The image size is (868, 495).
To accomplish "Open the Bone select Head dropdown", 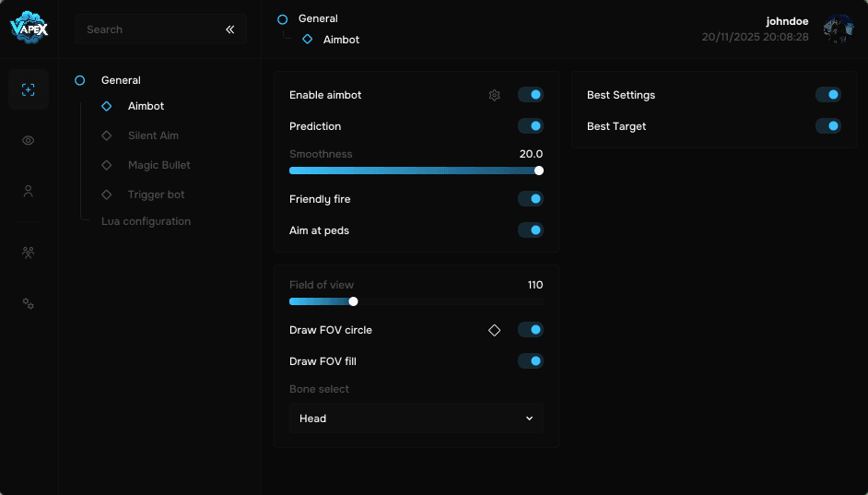I will tap(416, 418).
